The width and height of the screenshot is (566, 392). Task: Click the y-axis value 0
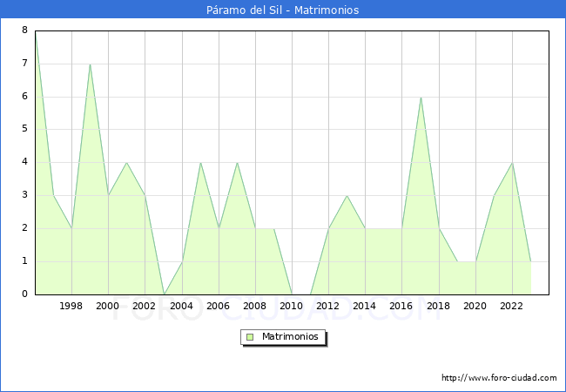(24, 294)
